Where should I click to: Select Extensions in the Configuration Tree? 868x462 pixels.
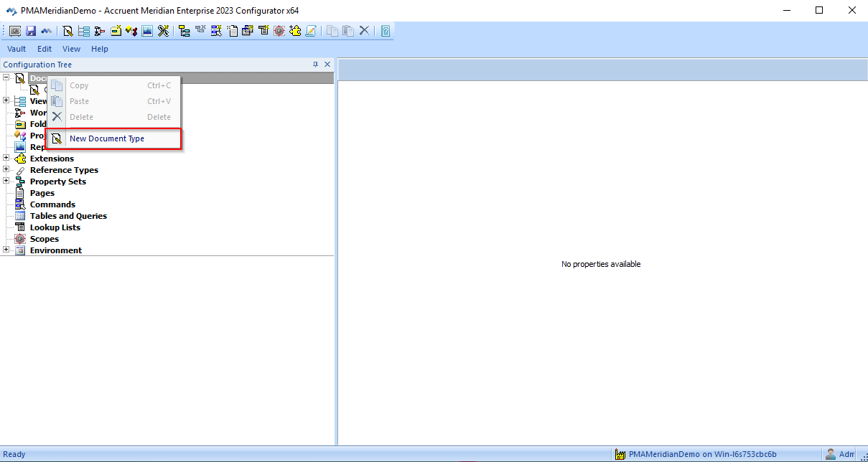pyautogui.click(x=52, y=159)
